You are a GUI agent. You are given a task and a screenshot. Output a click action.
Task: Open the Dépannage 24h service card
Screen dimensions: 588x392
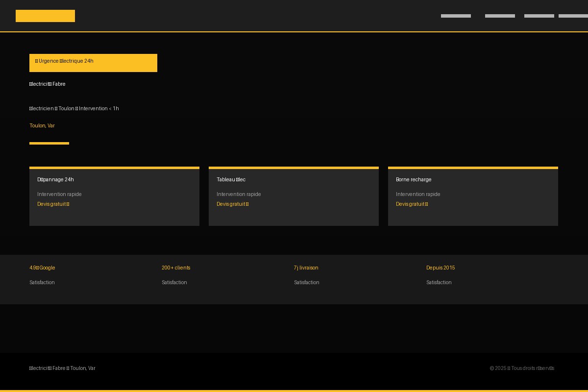coord(114,196)
